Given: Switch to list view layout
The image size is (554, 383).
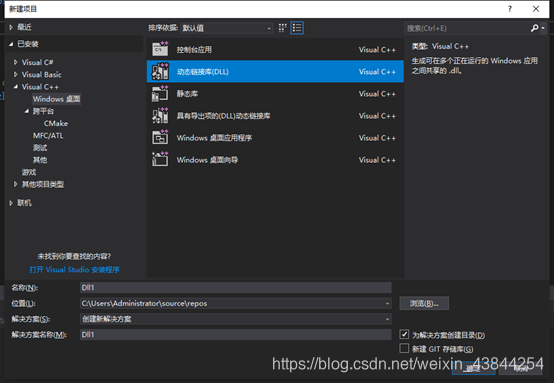Looking at the screenshot, I should [x=297, y=28].
